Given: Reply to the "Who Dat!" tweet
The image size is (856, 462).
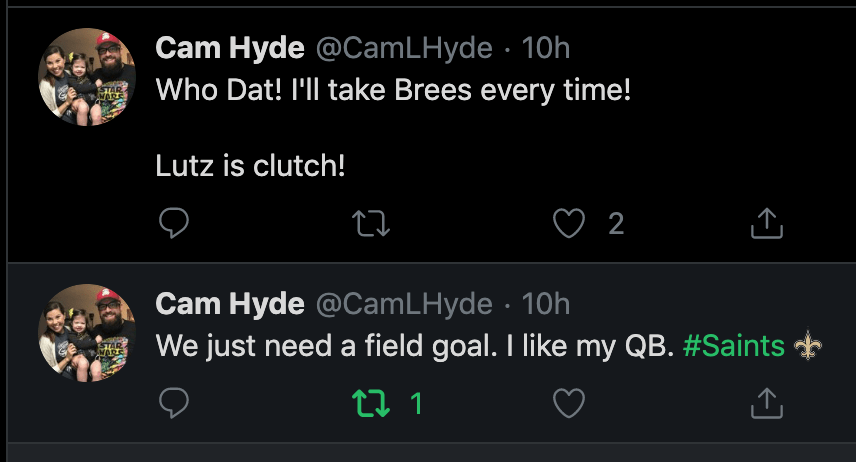Looking at the screenshot, I should coord(174,223).
